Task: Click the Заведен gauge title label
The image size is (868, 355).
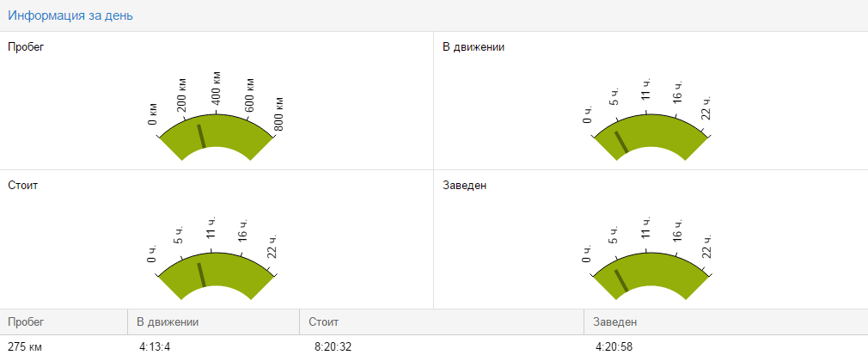Action: pyautogui.click(x=465, y=185)
